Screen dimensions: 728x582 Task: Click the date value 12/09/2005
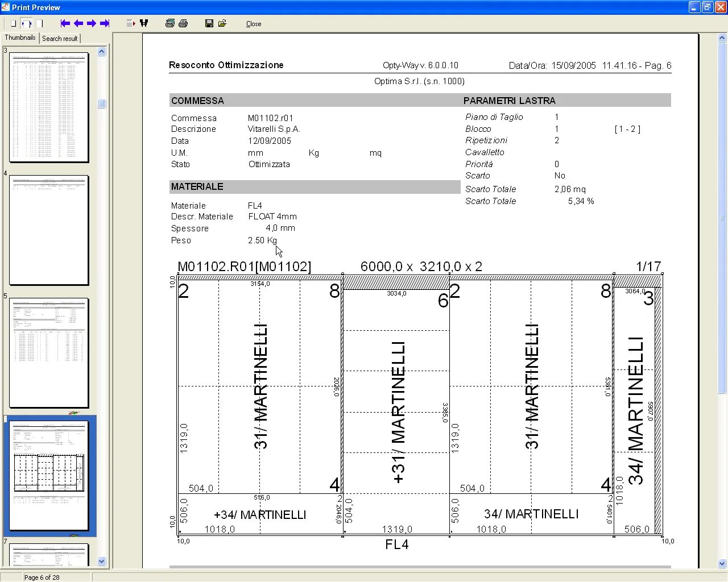269,141
